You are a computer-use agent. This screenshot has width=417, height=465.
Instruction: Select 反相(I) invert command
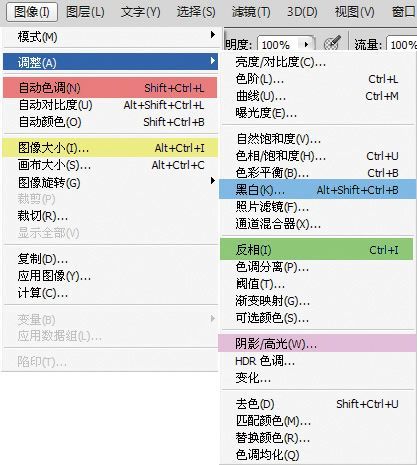click(316, 249)
